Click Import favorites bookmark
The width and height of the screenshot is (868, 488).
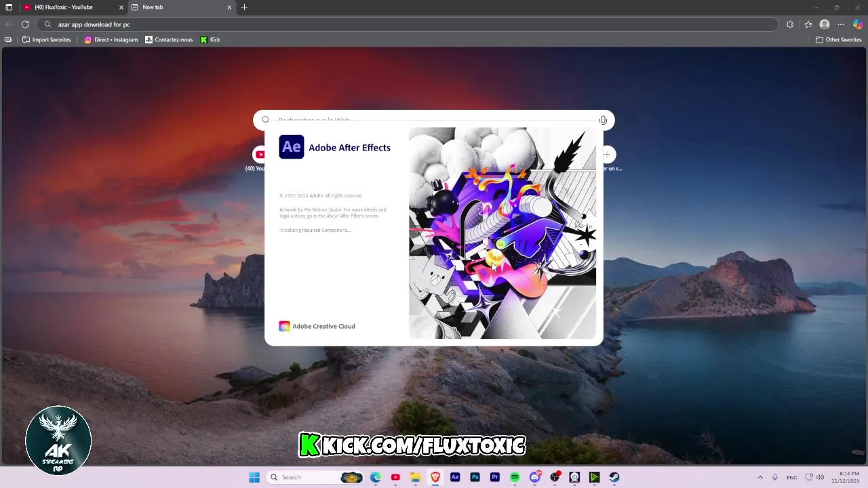point(46,40)
